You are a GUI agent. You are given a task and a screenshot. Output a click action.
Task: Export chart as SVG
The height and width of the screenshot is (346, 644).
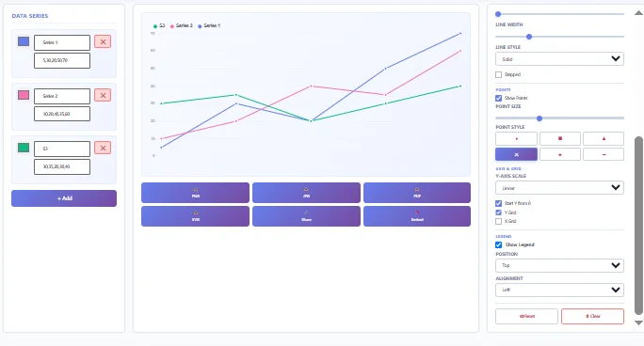pos(196,216)
